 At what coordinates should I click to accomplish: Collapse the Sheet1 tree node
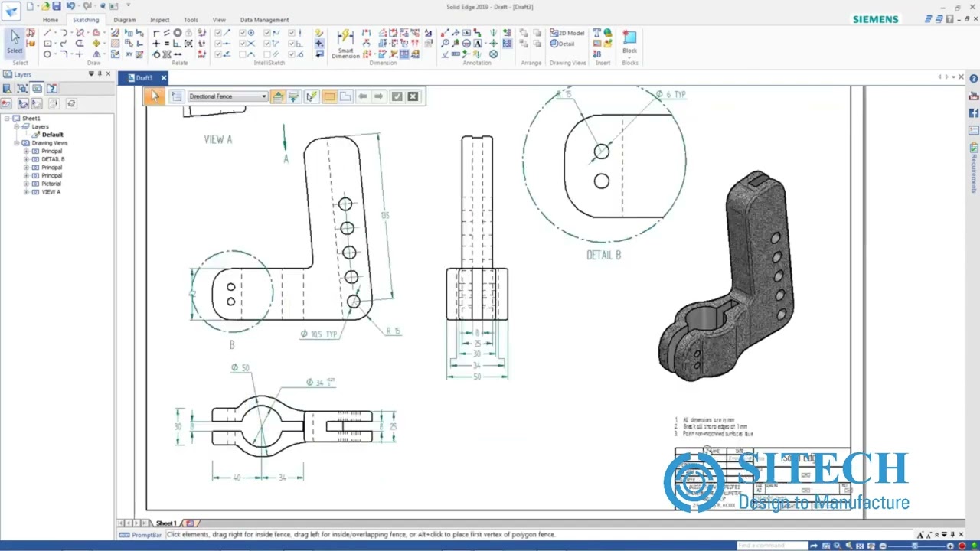[7, 119]
